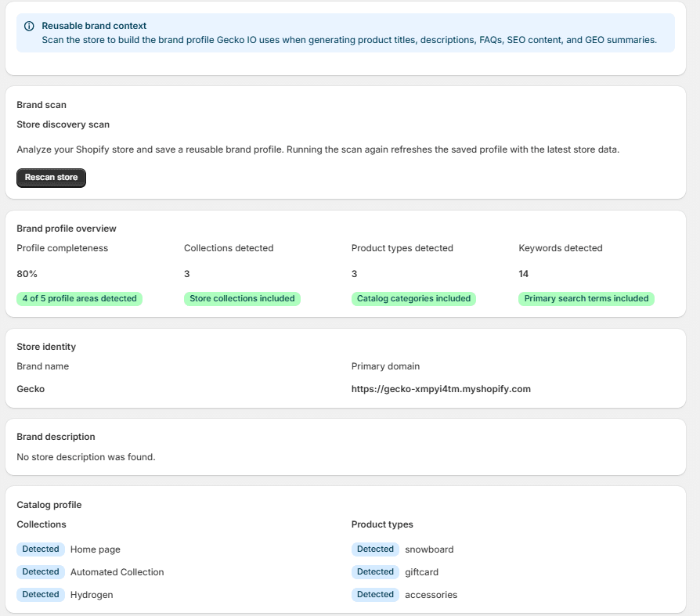Click the Automated Collection name
The height and width of the screenshot is (616, 700).
[x=117, y=572]
